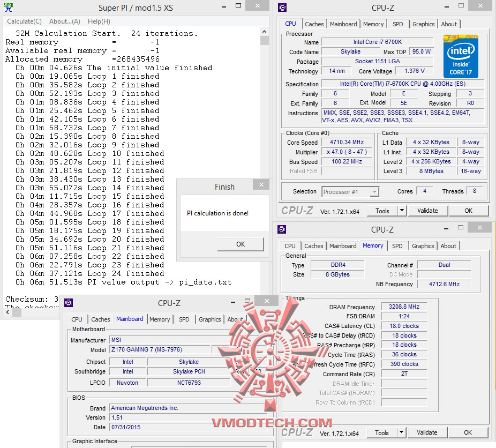Open the Processor #1 selection dropdown
The width and height of the screenshot is (496, 448).
click(x=350, y=192)
